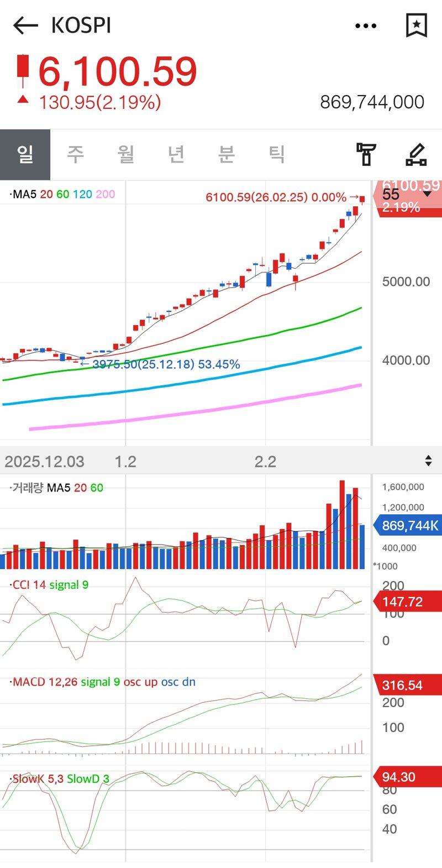This screenshot has height=868, width=442.
Task: Tap the CCI 14 signal 9 legend
Action: pos(50,585)
